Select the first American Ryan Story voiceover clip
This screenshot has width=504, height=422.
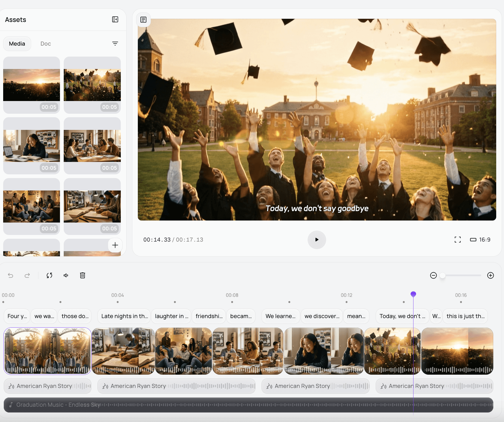48,386
